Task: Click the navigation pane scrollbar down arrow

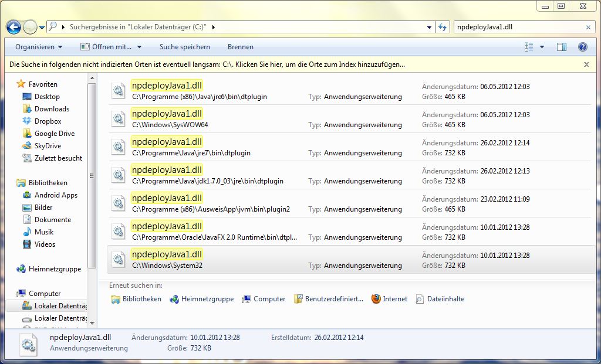Action: click(92, 321)
